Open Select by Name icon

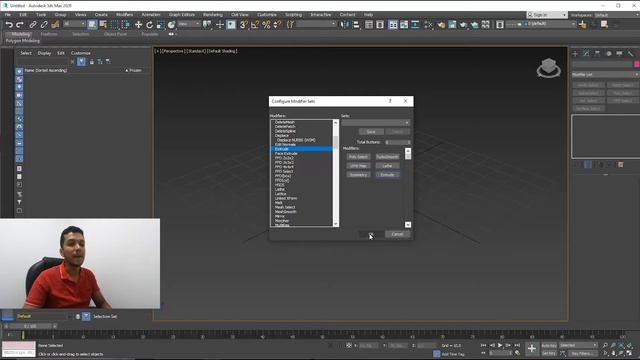coord(103,24)
